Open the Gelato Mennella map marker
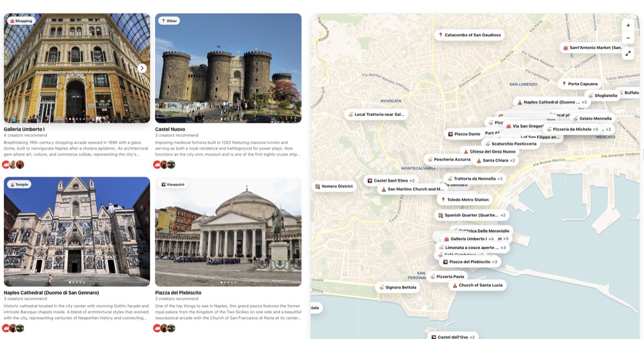Viewport: 644px width, 339px height. (592, 119)
